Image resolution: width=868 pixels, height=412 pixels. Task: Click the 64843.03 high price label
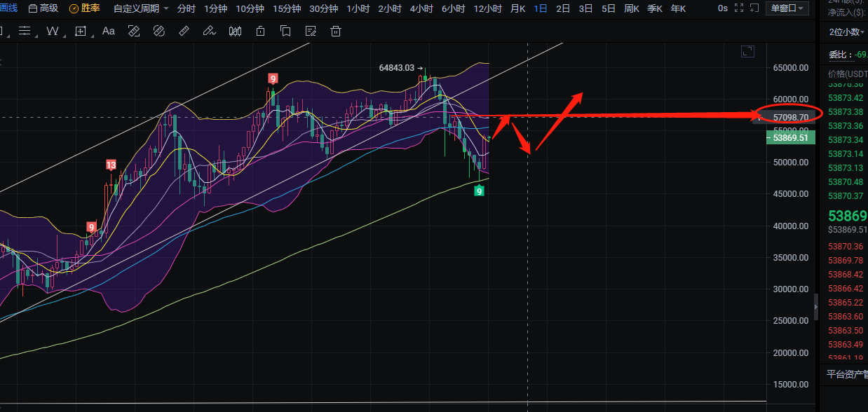tap(396, 68)
